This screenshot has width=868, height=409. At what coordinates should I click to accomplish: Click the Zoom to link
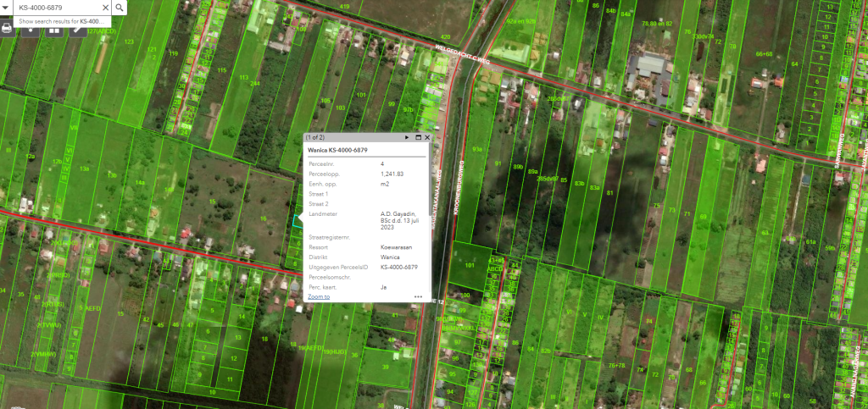click(319, 297)
